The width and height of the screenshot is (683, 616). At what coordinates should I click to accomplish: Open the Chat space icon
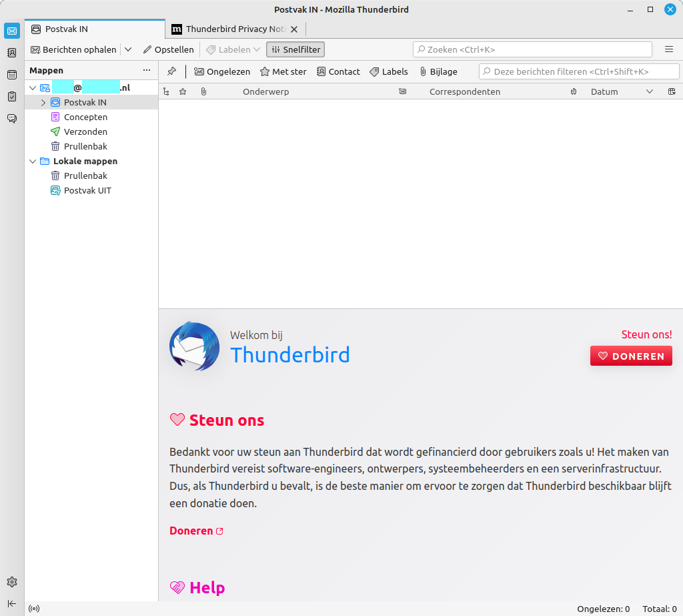point(12,119)
